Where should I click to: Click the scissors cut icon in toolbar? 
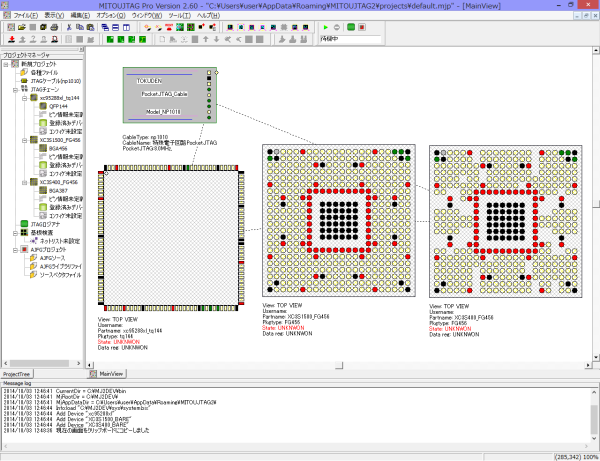pos(71,28)
